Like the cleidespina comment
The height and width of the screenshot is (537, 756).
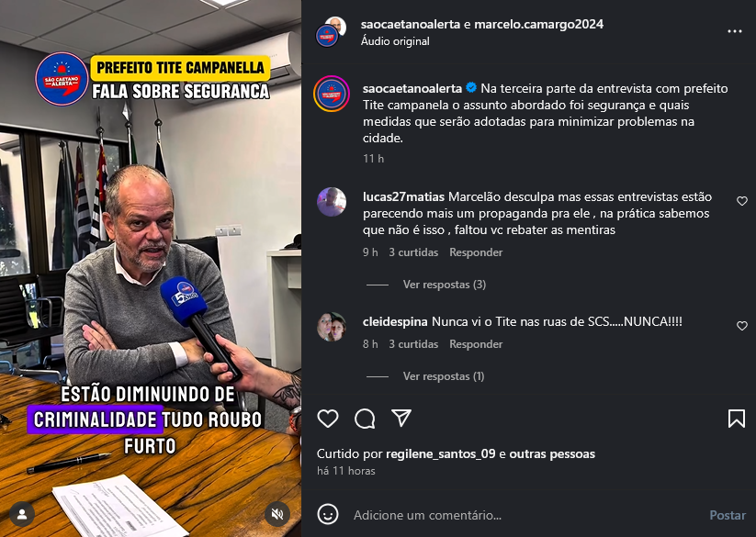click(742, 326)
